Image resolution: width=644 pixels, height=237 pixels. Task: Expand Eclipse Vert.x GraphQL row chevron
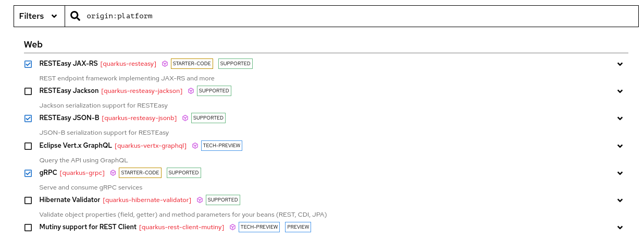point(620,146)
